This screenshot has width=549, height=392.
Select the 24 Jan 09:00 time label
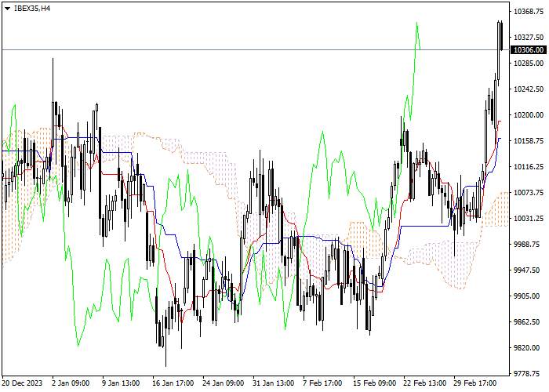pos(224,383)
